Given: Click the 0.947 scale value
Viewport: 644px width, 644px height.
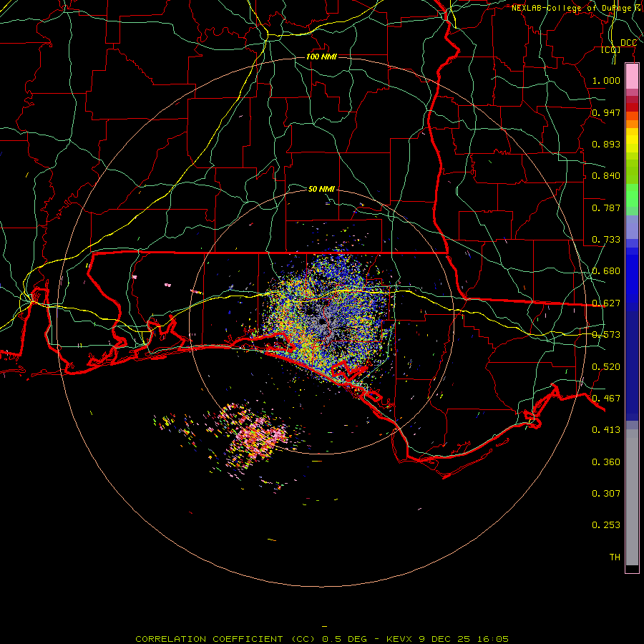Looking at the screenshot, I should (x=606, y=112).
